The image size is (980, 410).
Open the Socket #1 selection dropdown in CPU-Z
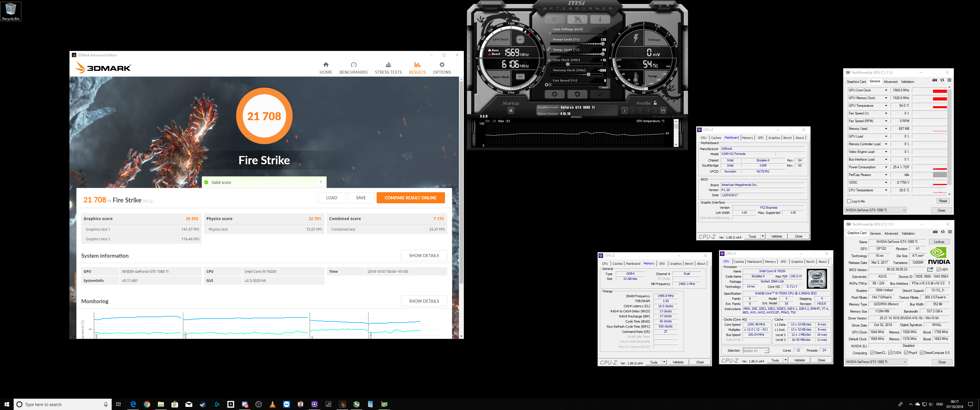tap(756, 350)
